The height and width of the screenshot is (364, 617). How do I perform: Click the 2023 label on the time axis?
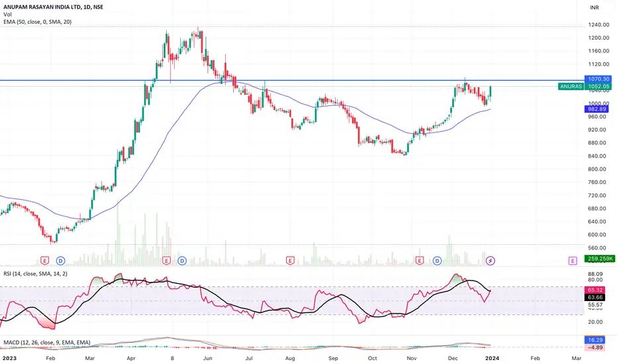pos(9,358)
